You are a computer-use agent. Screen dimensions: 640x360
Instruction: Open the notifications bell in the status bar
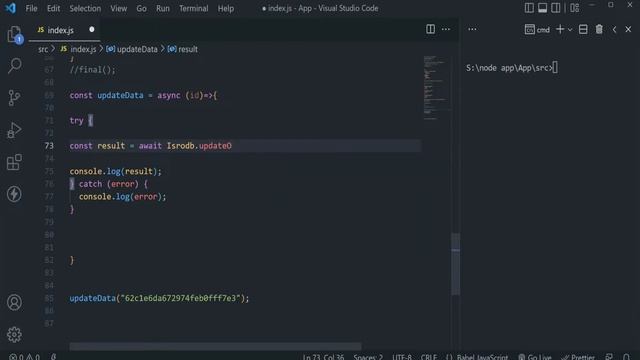(627, 357)
